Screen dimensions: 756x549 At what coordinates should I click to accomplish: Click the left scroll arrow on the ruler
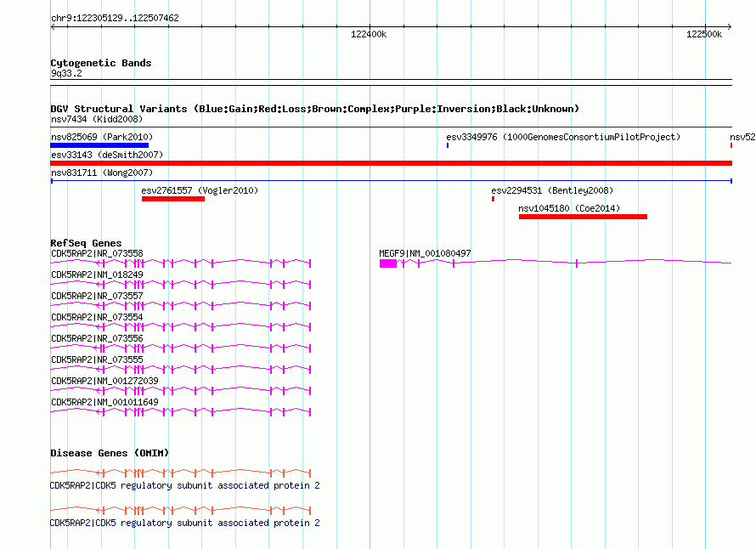tap(53, 27)
